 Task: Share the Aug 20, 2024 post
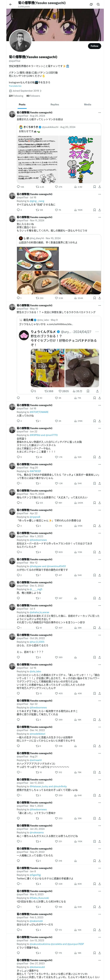coord(99,187)
